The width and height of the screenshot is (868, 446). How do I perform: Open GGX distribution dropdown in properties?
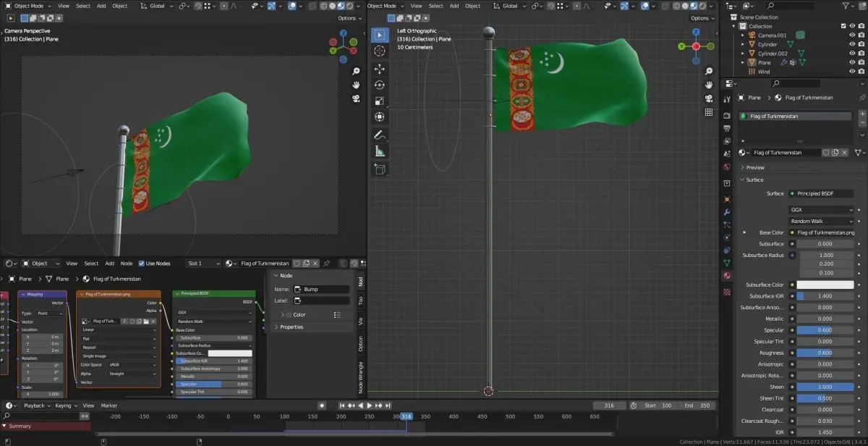click(x=822, y=210)
